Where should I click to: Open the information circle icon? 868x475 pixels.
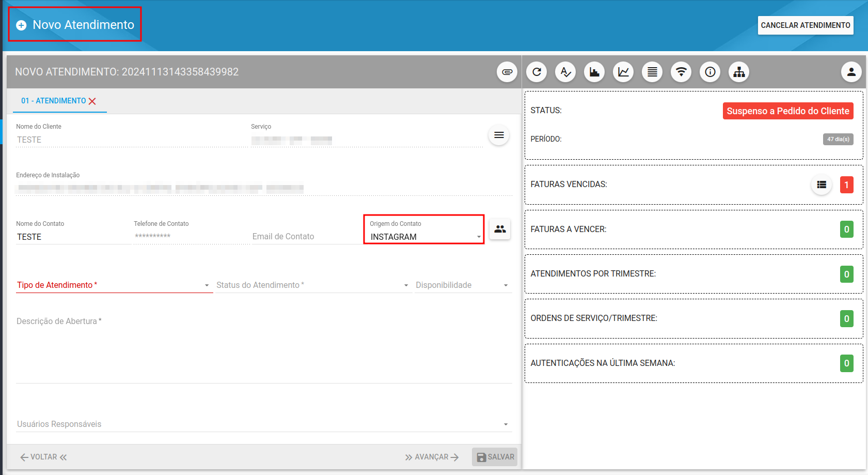[x=710, y=72]
